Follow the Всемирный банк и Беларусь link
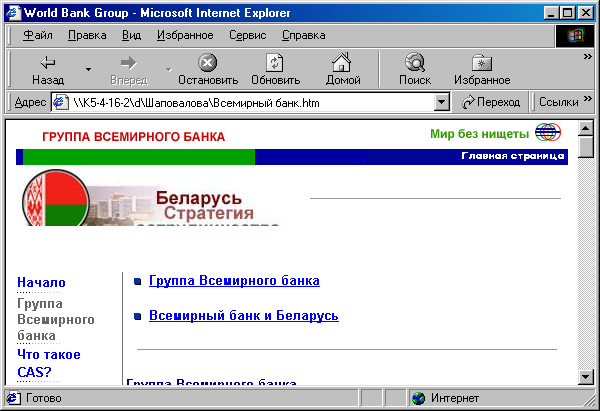 (x=244, y=315)
